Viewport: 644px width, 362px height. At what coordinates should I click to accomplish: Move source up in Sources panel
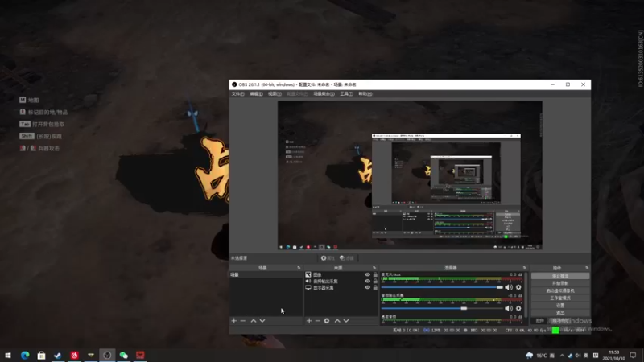(x=337, y=320)
